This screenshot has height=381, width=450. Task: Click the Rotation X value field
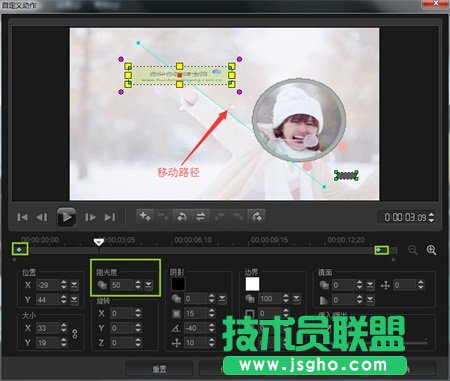pyautogui.click(x=122, y=313)
